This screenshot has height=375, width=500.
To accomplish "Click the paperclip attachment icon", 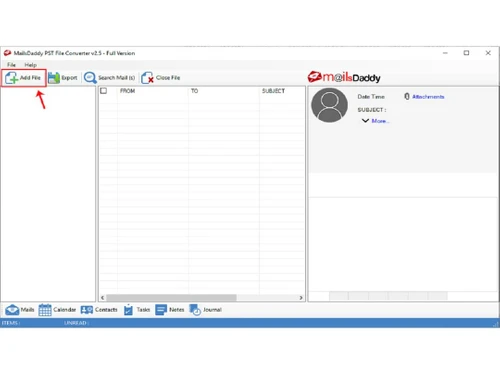I will pos(407,96).
